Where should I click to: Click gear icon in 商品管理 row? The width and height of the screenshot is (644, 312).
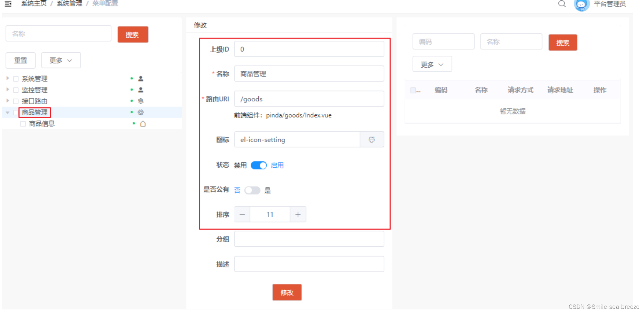[141, 112]
